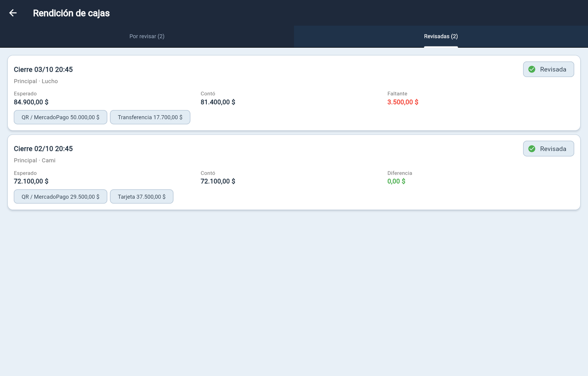Open the Cierre 03/10 20:45 title

pos(43,70)
